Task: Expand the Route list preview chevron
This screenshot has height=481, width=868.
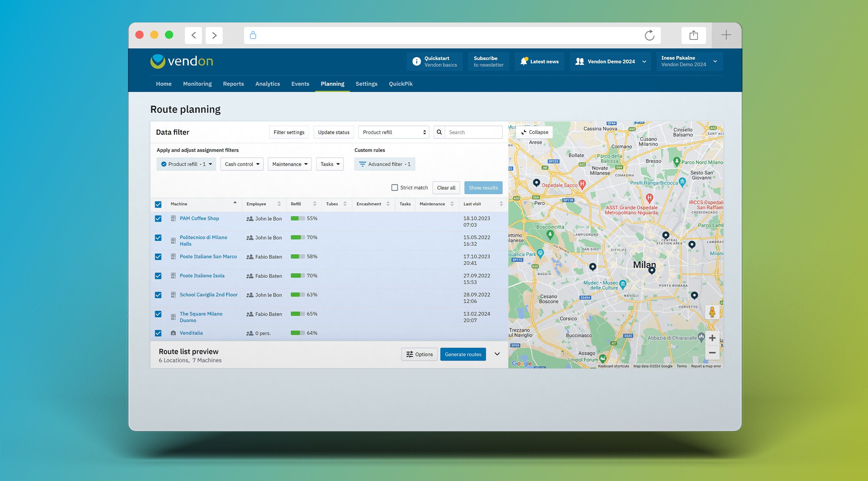Action: (x=497, y=354)
